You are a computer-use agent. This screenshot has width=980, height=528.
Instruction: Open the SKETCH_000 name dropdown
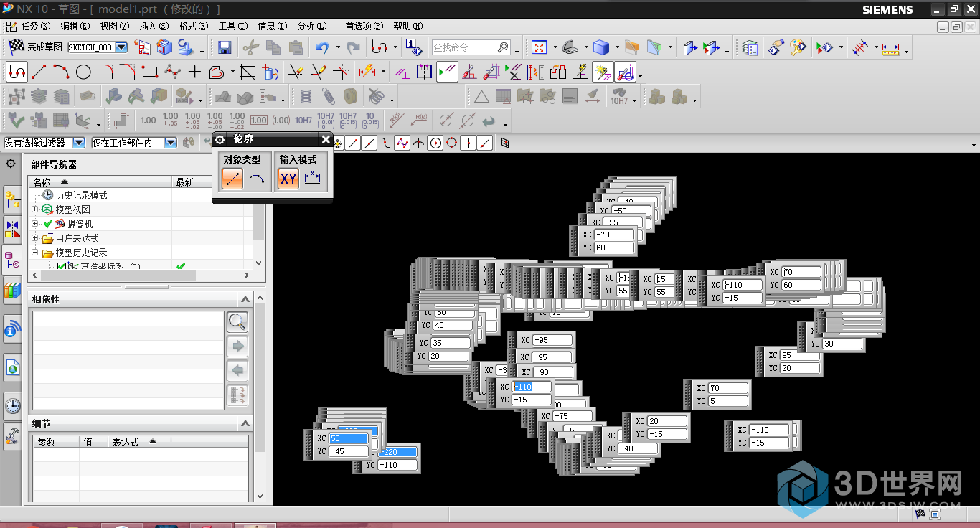[x=121, y=47]
